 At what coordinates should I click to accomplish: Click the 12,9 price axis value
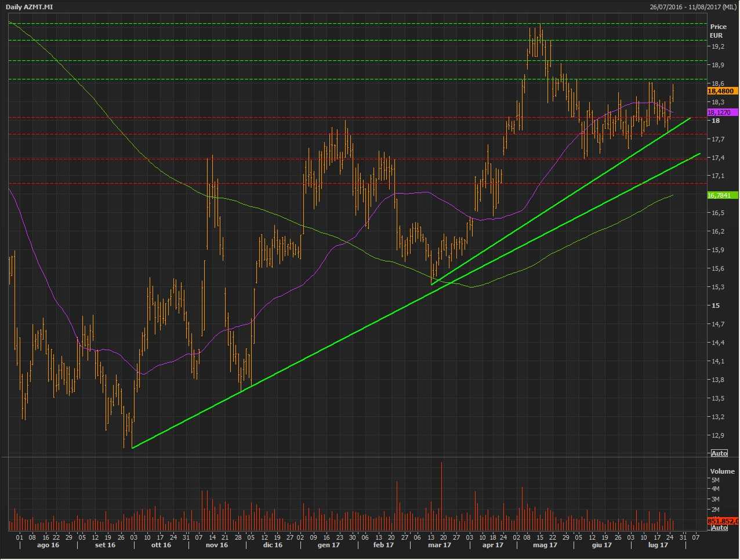click(717, 435)
